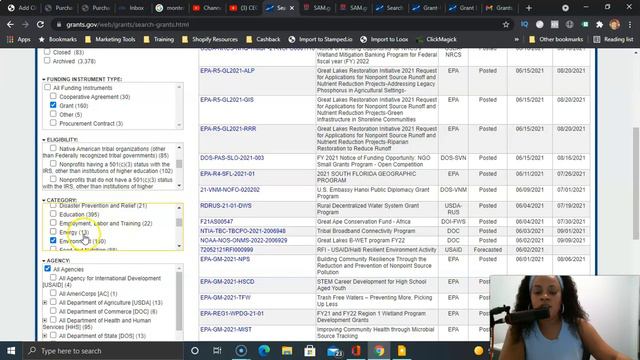640x360 pixels.
Task: Open the Import to Stamped.io bookmark
Action: click(320, 39)
